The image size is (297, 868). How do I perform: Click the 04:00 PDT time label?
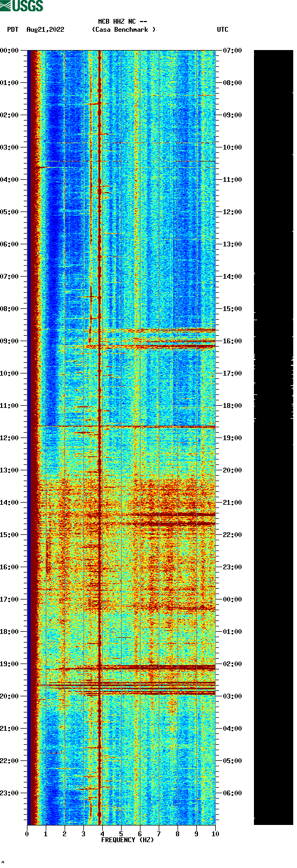click(9, 180)
